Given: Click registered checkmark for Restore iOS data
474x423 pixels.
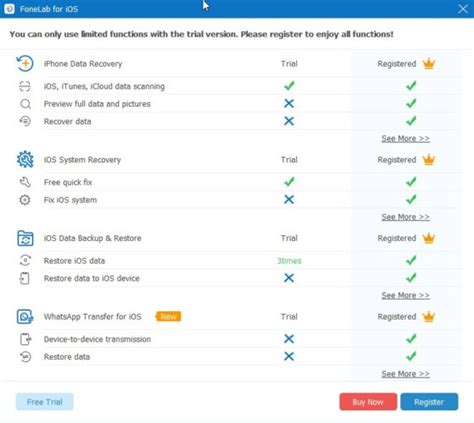Looking at the screenshot, I should [411, 260].
